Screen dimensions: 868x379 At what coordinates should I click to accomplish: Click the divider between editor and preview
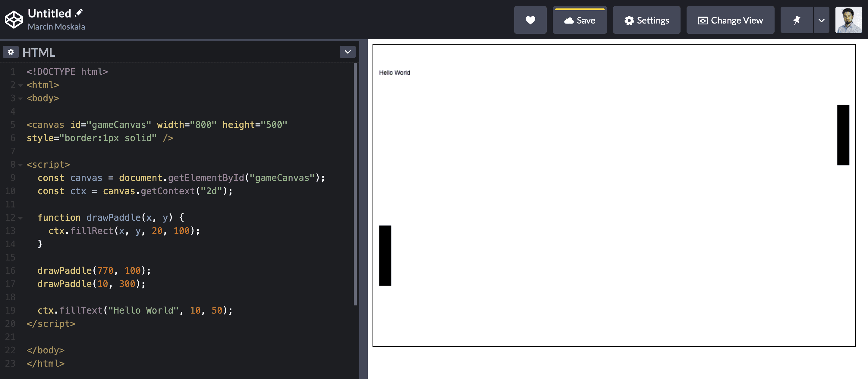point(363,209)
